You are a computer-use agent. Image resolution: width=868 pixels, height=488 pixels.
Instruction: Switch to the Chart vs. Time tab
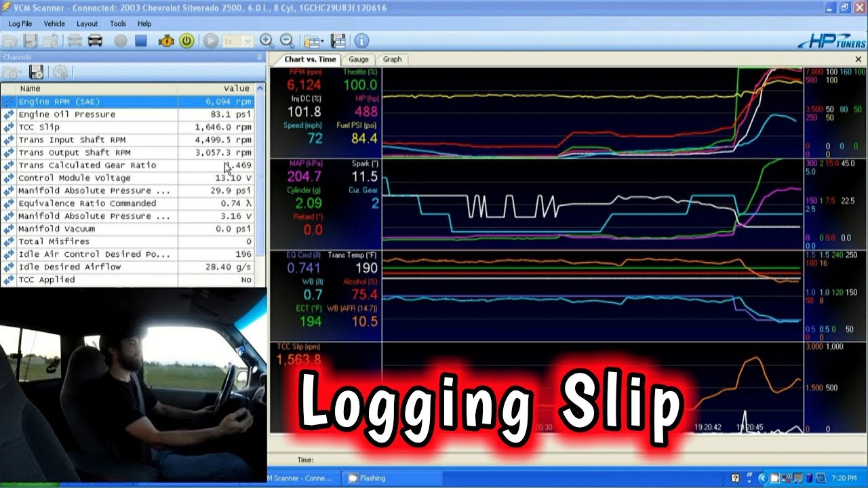pos(310,59)
